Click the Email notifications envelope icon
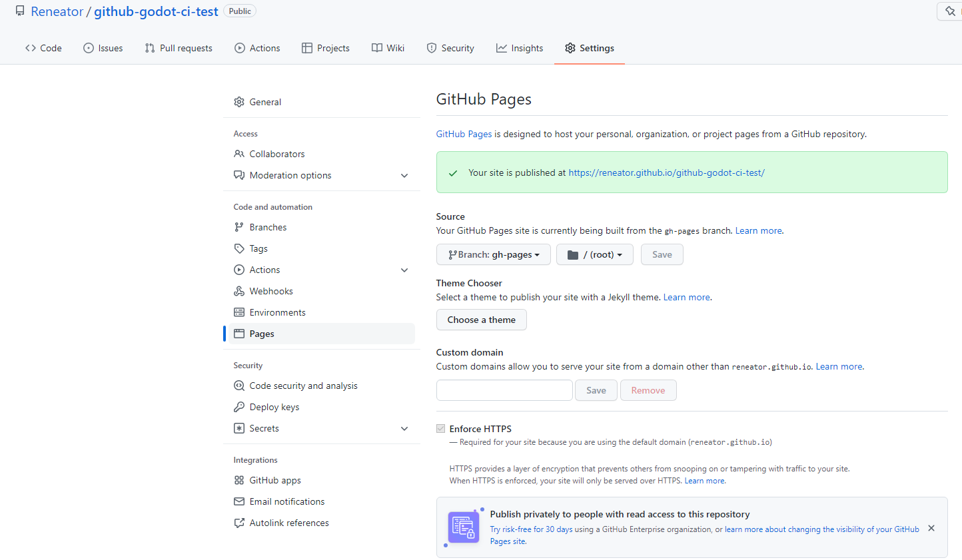This screenshot has width=962, height=560. point(239,501)
